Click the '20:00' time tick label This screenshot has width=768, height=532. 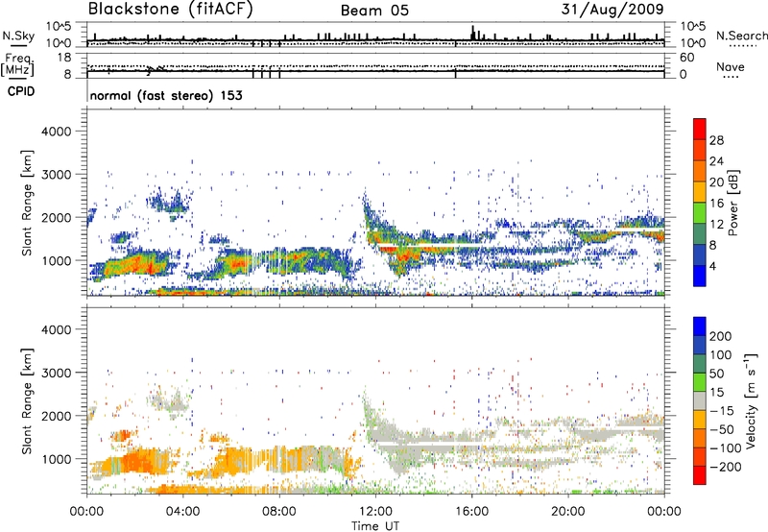[x=568, y=512]
